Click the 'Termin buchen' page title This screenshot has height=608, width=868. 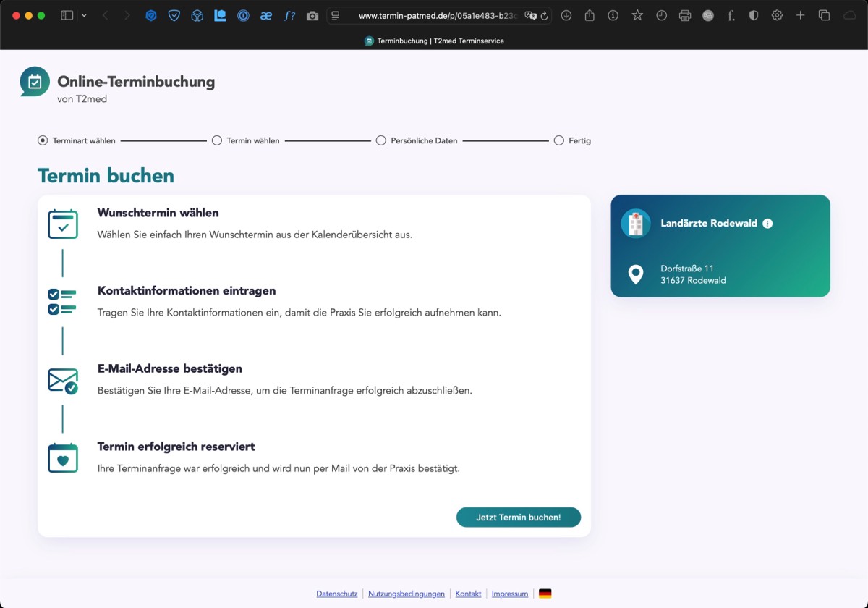pyautogui.click(x=106, y=176)
